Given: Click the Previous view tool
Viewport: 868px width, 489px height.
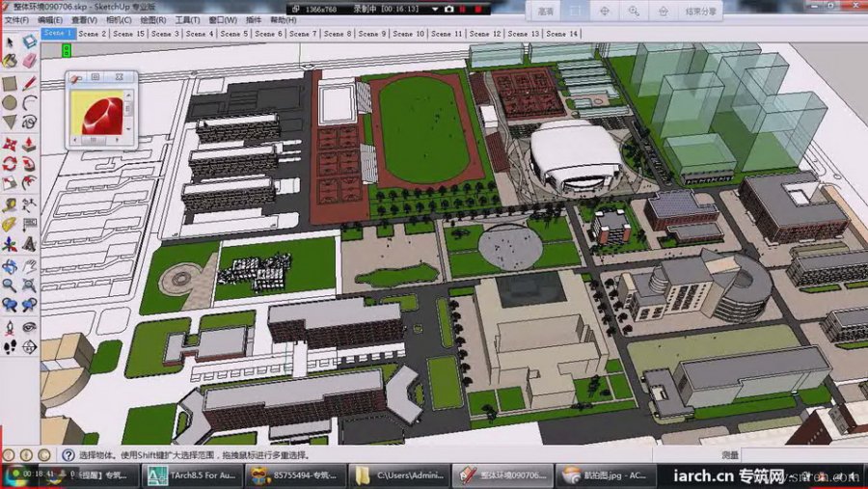Looking at the screenshot, I should (10, 304).
